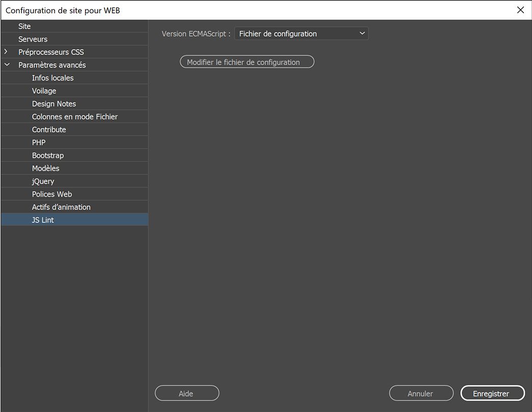Open the Bootstrap settings
This screenshot has width=532, height=412.
(47, 155)
